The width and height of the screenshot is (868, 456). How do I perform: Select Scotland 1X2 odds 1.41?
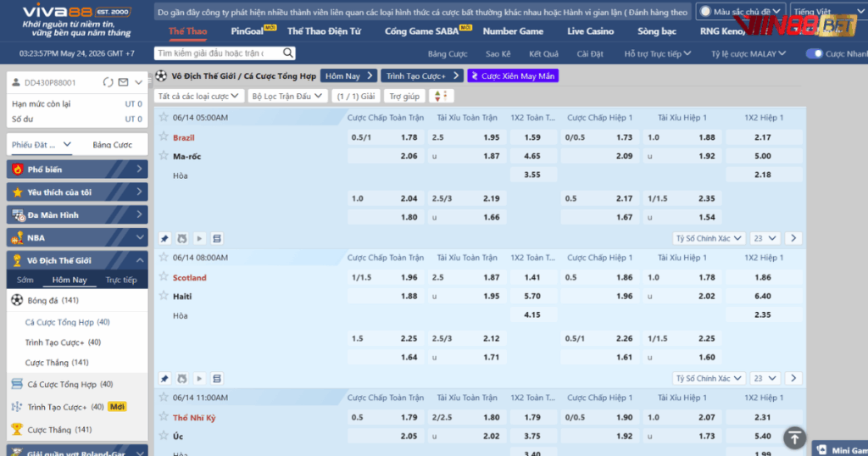(x=532, y=277)
